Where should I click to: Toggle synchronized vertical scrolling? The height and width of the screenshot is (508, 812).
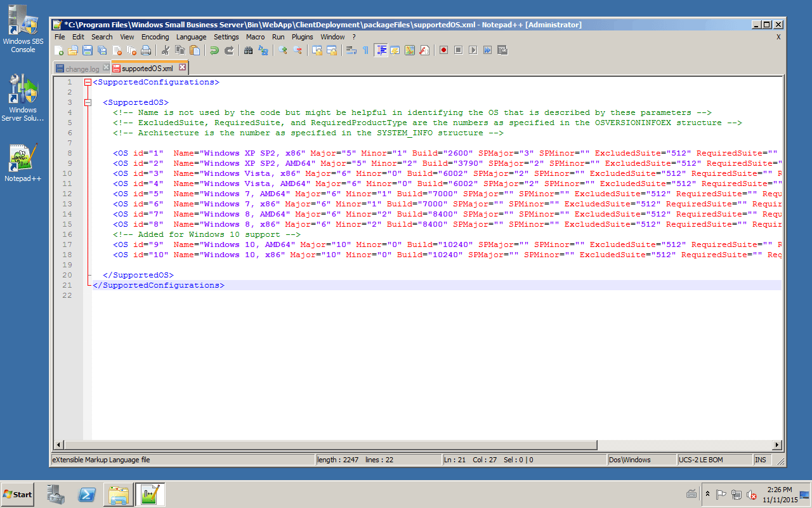point(317,50)
